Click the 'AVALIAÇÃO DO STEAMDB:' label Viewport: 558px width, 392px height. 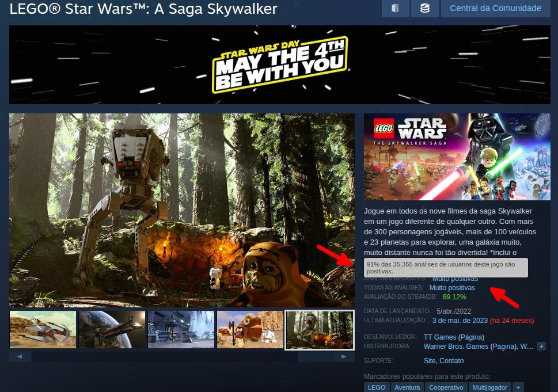[x=400, y=296]
